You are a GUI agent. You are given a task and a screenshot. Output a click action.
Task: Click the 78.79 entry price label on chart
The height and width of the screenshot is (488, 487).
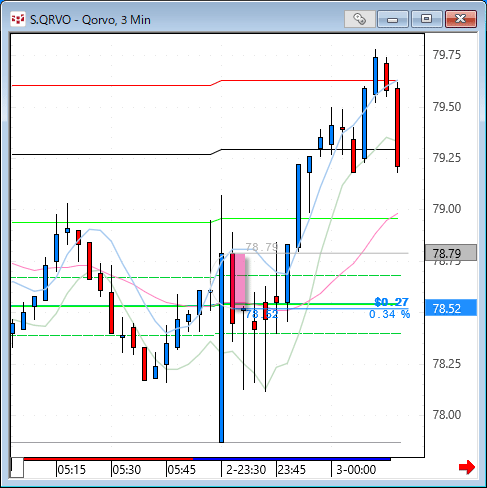coord(262,247)
